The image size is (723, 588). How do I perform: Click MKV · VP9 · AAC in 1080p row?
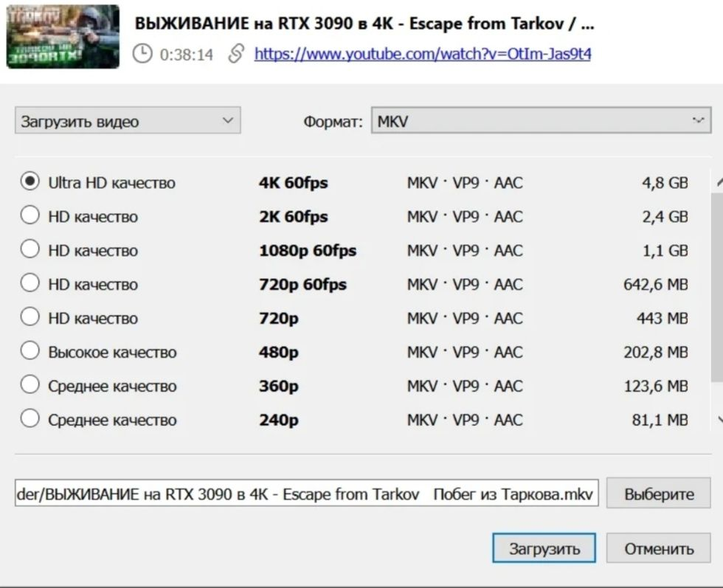[465, 250]
